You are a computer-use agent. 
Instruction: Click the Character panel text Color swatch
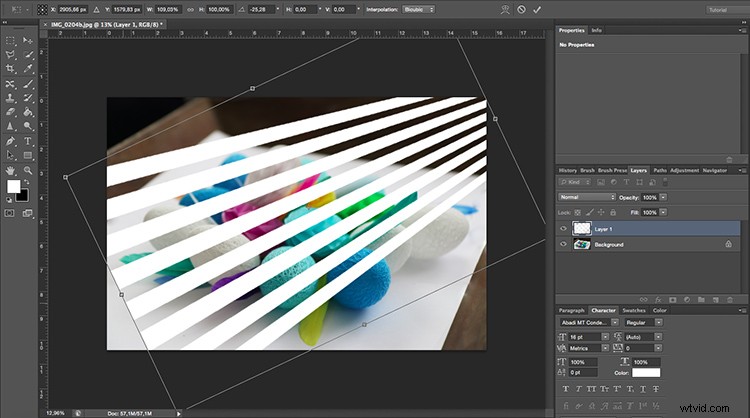point(646,373)
